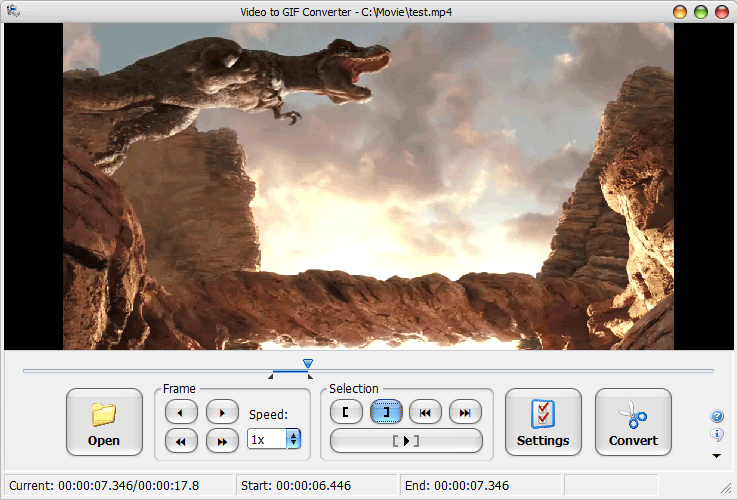This screenshot has width=737, height=500.
Task: Set selection start bracket marker
Action: [346, 411]
